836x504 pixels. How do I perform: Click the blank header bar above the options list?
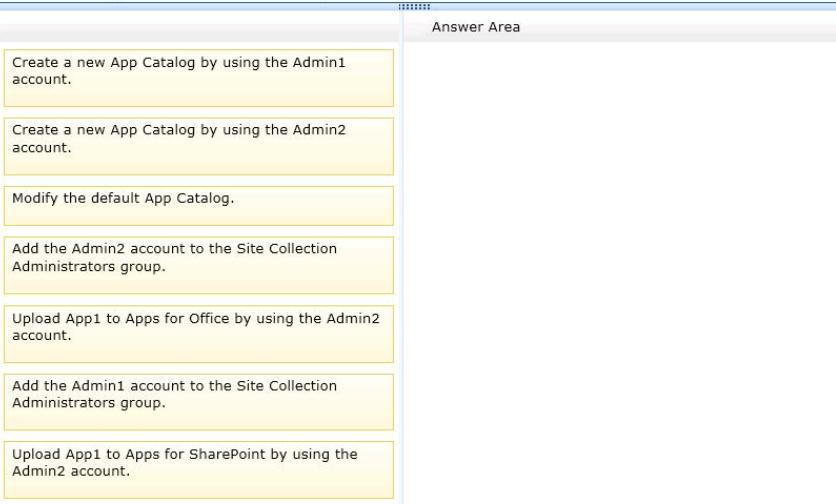coord(199,27)
